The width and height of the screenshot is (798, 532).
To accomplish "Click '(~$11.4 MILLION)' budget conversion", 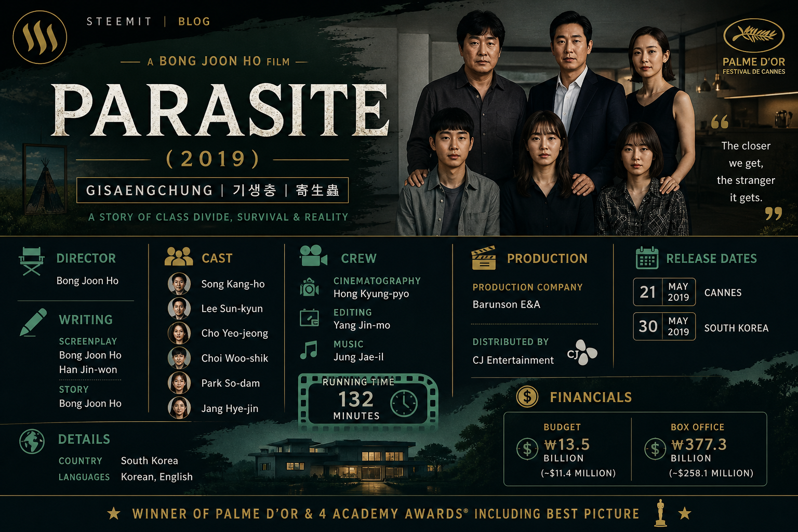I will pyautogui.click(x=578, y=473).
